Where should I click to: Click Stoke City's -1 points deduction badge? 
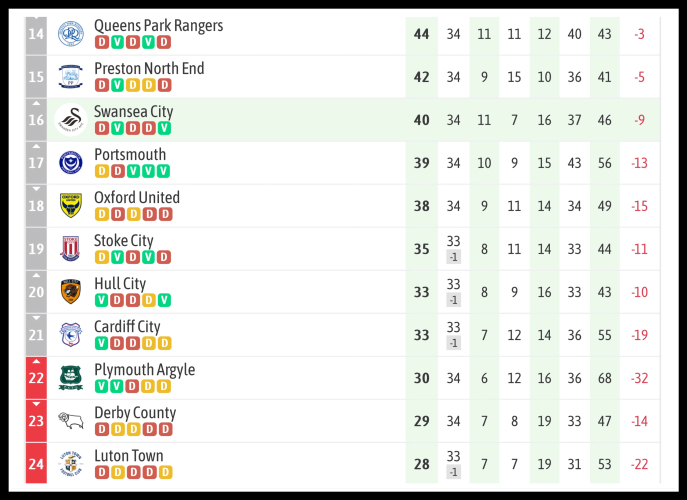coord(453,257)
